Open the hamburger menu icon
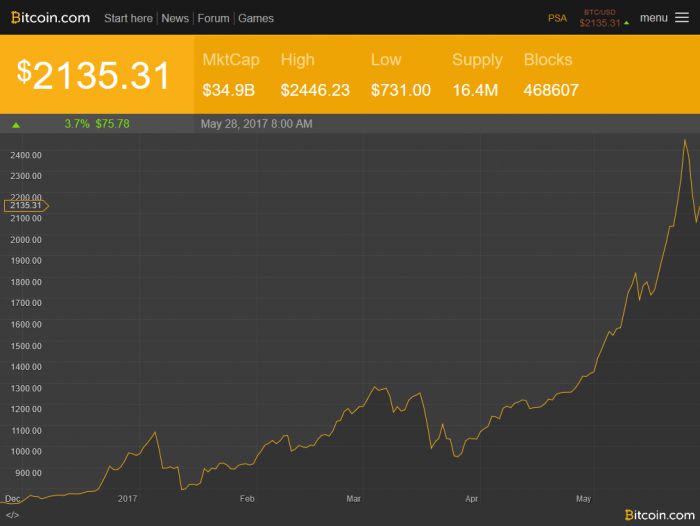Image resolution: width=700 pixels, height=526 pixels. click(x=682, y=18)
